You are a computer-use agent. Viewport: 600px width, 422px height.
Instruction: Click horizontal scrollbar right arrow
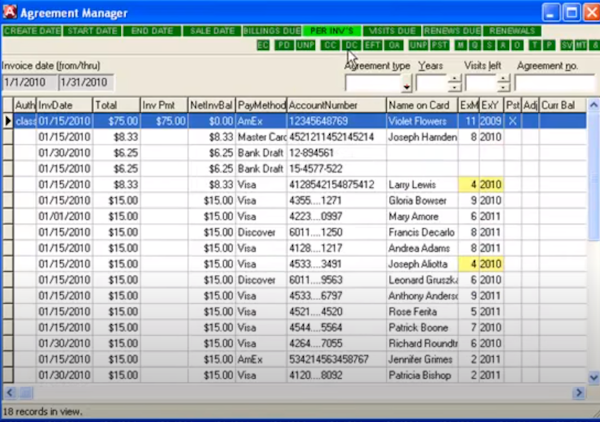coord(577,392)
